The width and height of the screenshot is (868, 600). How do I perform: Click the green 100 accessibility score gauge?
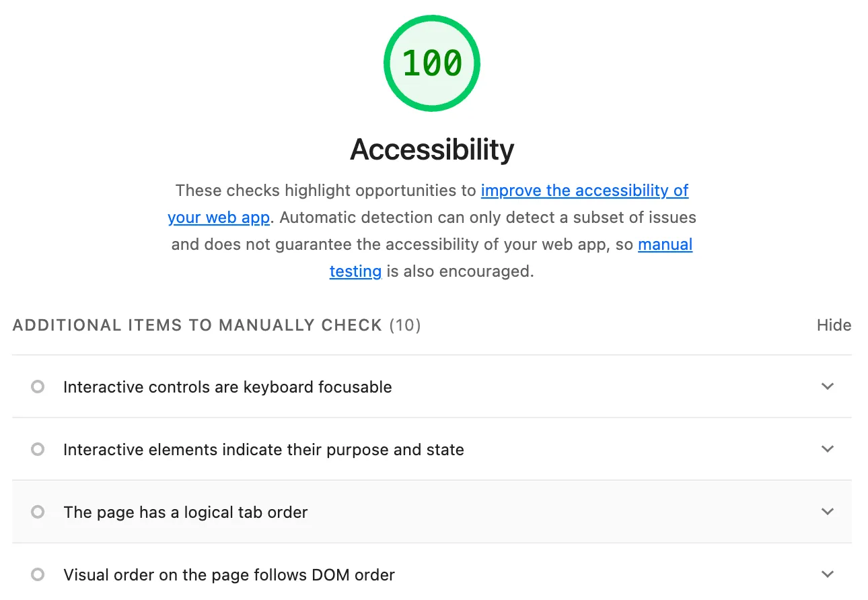click(431, 63)
